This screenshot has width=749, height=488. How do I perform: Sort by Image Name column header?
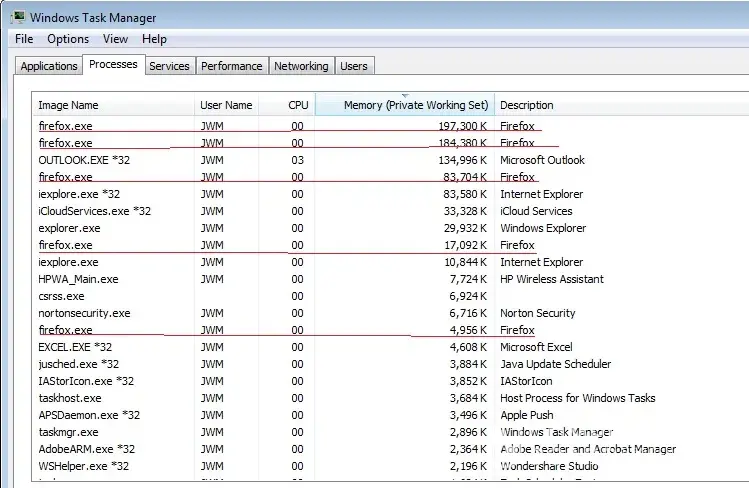pos(68,105)
